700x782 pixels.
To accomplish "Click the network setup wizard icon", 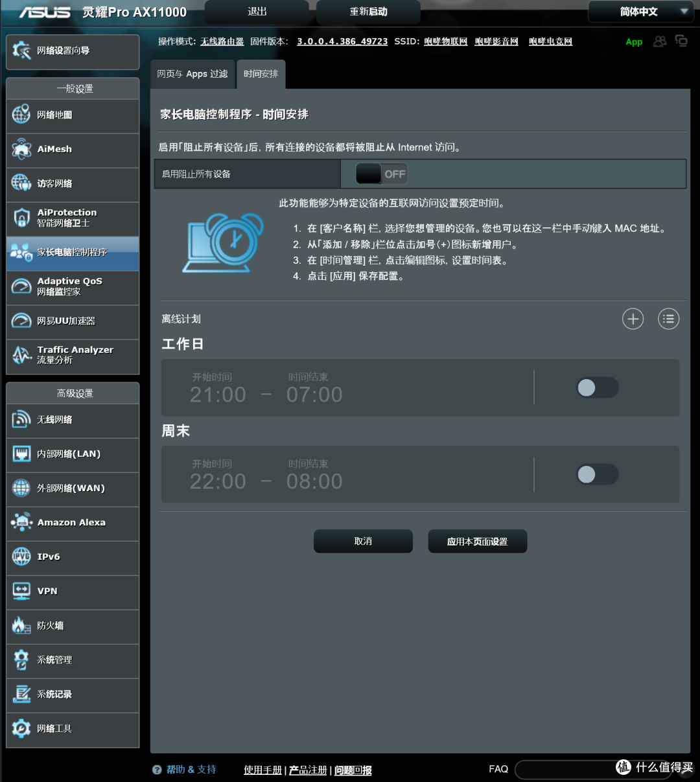I will tap(21, 51).
